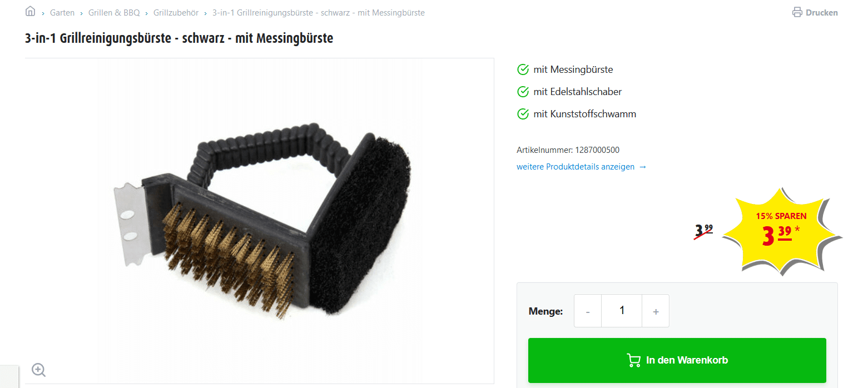Increase quantity with the plus button

(x=656, y=311)
